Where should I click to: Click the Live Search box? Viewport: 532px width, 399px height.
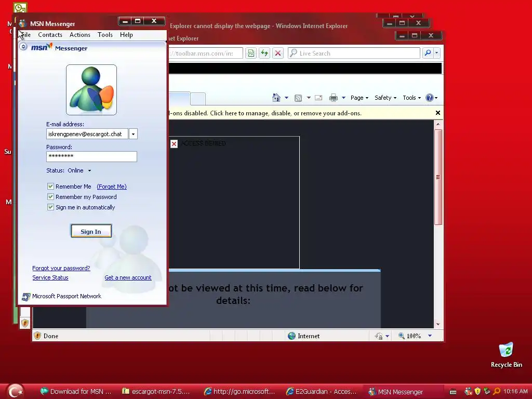pyautogui.click(x=354, y=54)
